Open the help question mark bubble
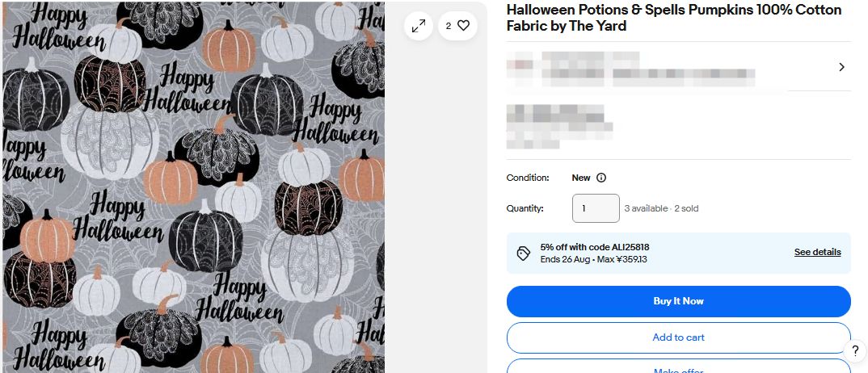 pyautogui.click(x=854, y=350)
